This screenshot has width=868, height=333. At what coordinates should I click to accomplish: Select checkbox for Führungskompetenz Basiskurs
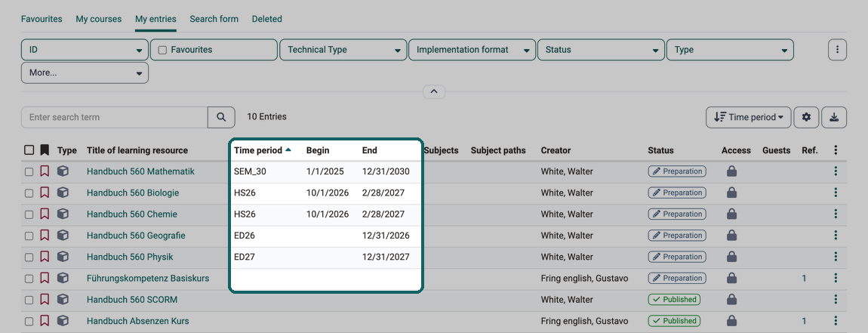pyautogui.click(x=29, y=278)
